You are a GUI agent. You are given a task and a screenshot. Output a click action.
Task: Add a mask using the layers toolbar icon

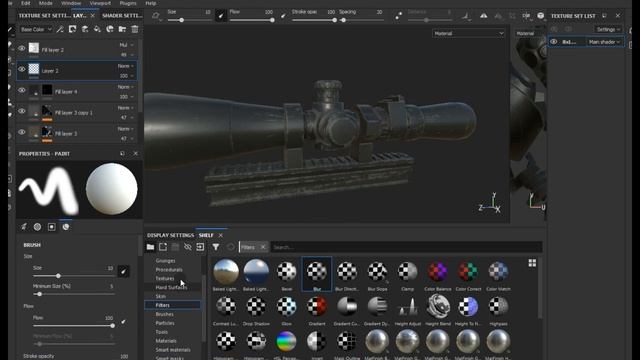[x=72, y=29]
